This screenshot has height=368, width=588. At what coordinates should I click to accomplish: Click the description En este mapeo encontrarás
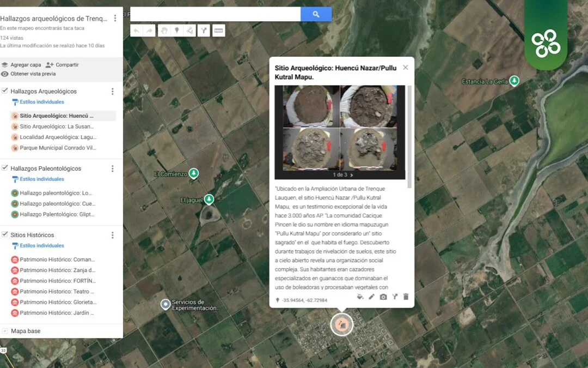coord(42,28)
